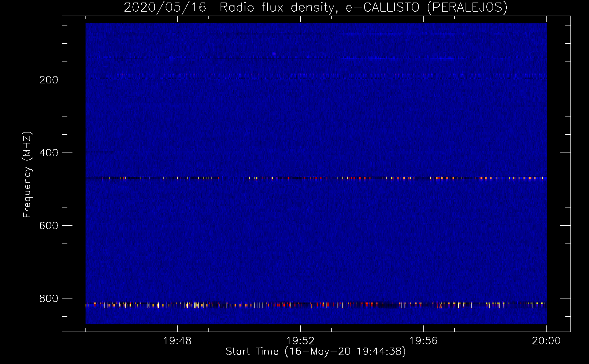Click the plot title mentioning e-CALLISTO (PERALEJOS)
The width and height of the screenshot is (589, 364).
tap(316, 7)
